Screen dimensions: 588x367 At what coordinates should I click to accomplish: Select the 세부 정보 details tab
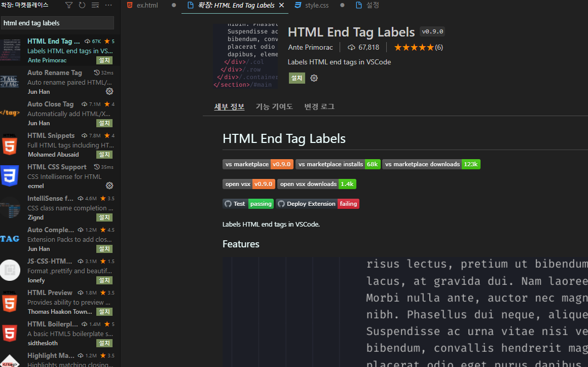click(229, 107)
